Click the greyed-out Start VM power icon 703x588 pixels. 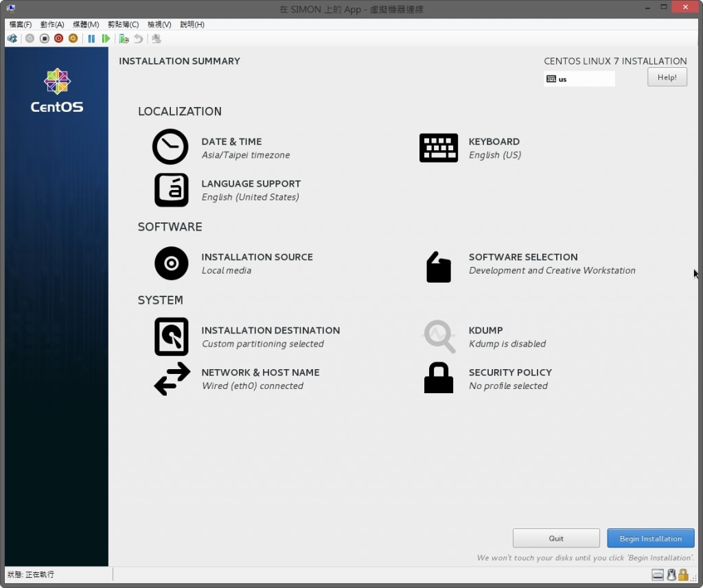point(30,38)
